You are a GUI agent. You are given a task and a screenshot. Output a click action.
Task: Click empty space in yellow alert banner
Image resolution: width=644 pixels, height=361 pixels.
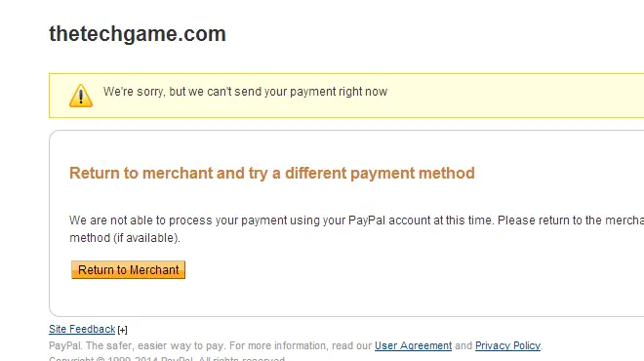[x=513, y=96]
